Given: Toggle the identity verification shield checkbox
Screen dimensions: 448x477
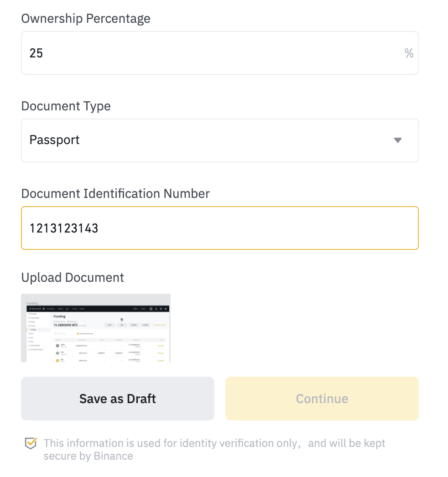Looking at the screenshot, I should tap(31, 443).
